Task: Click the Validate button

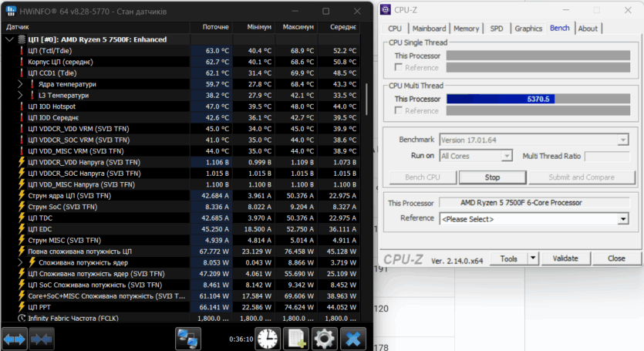Action: point(565,258)
